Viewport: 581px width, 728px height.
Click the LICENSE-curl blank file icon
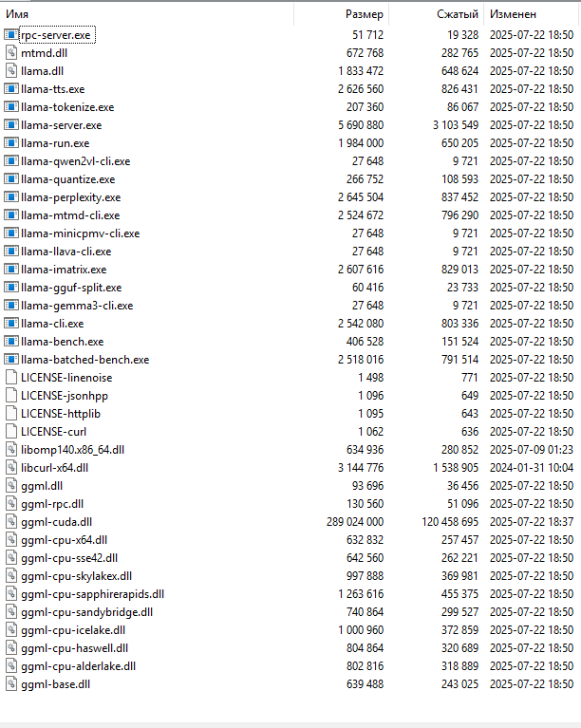pos(11,431)
